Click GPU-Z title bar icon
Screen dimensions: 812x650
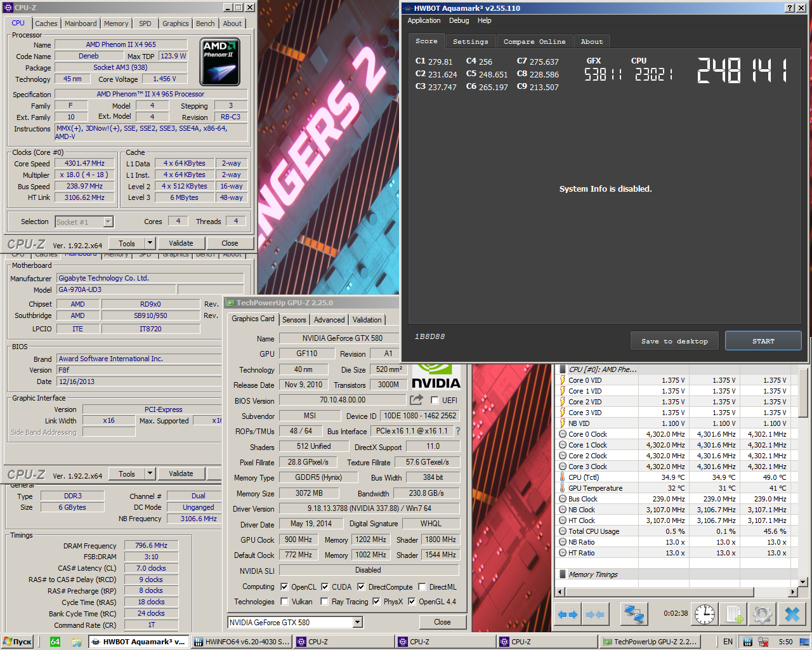(231, 303)
